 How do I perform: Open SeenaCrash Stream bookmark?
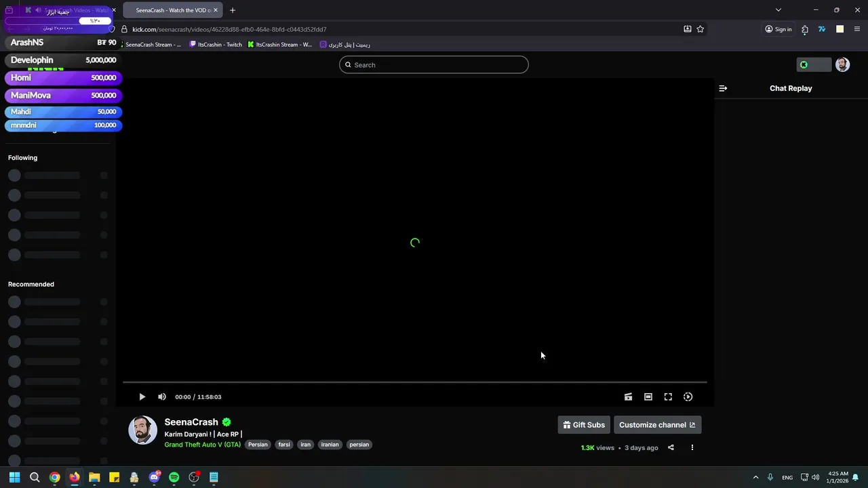click(x=153, y=45)
